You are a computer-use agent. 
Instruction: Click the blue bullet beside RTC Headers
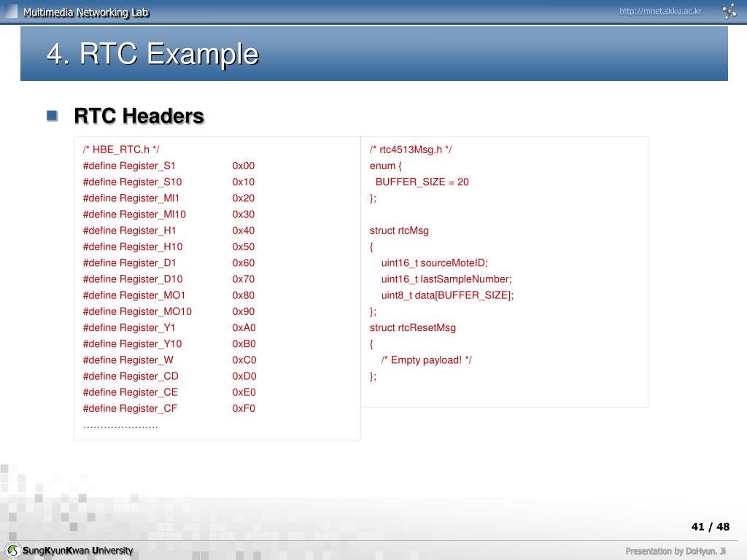coord(53,116)
